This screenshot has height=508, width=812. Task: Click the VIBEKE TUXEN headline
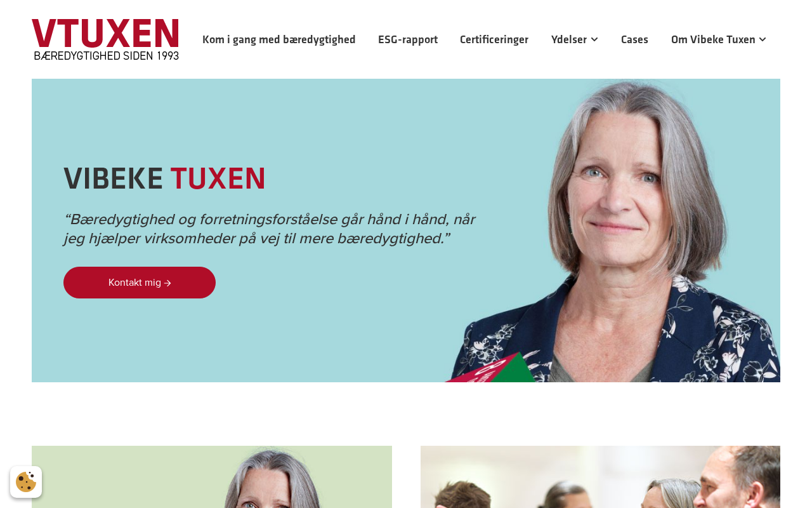[x=164, y=178]
